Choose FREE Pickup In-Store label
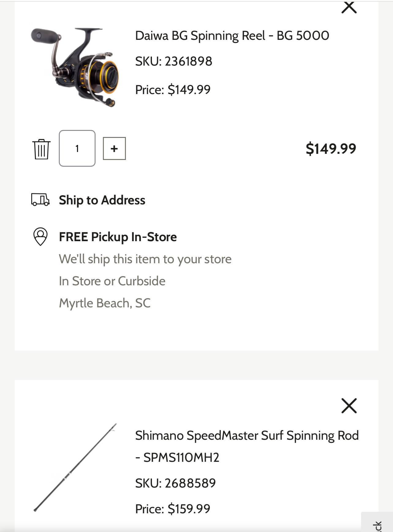393x532 pixels. 118,237
